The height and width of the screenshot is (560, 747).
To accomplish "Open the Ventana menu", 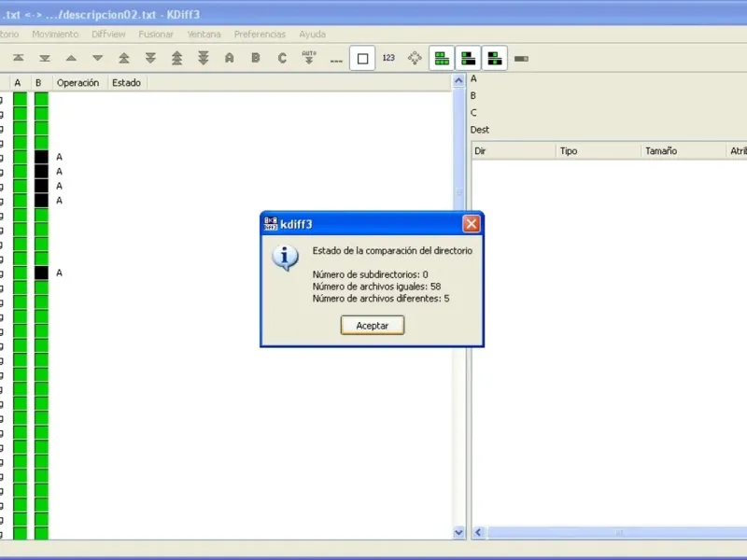I will click(204, 35).
